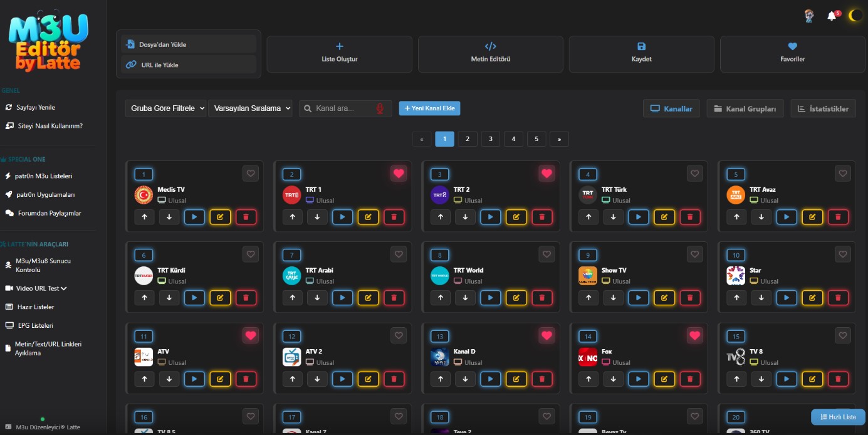Delete the TRT 1 channel
Viewport: 868px width, 435px height.
394,217
